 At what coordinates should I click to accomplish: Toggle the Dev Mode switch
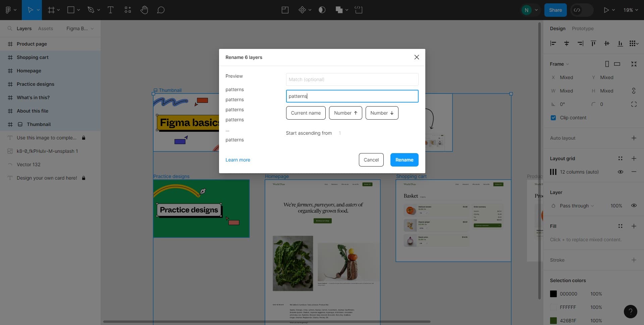581,10
